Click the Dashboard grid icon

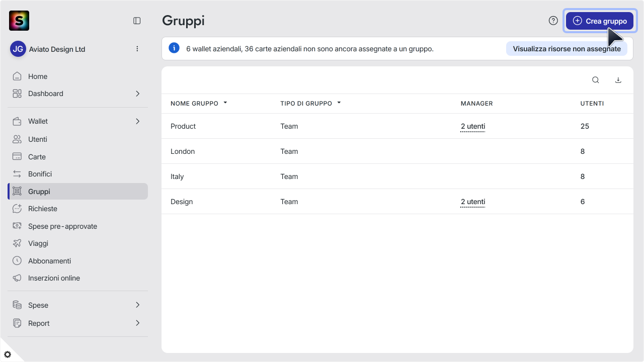point(17,94)
